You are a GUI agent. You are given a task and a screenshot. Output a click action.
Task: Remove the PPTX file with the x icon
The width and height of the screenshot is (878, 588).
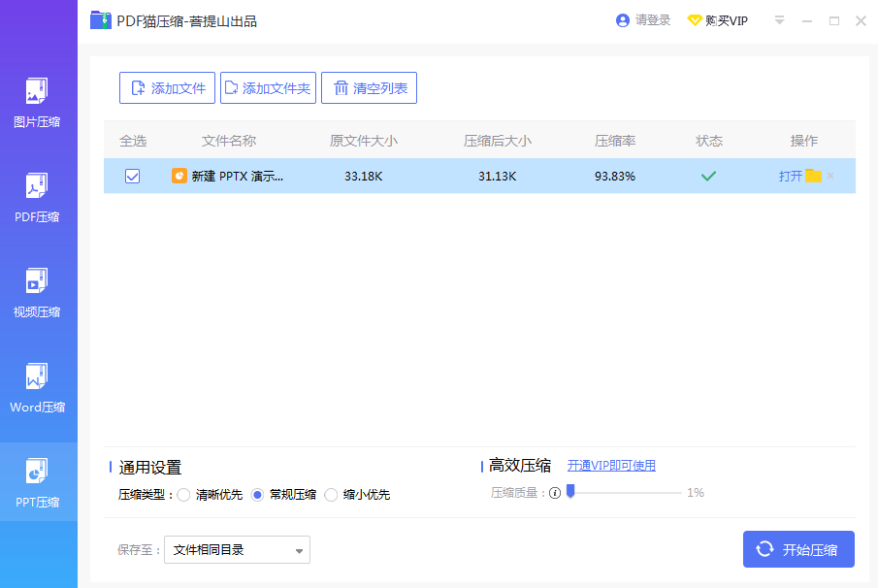click(x=830, y=176)
